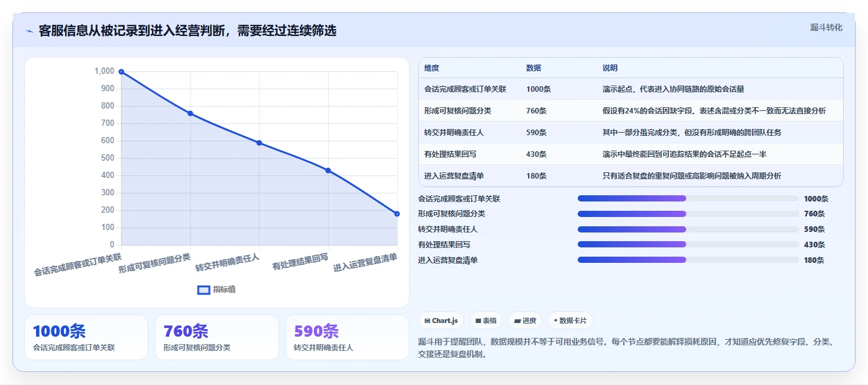
Task: Click table cell starting 假设有24%的会话因缺字段
Action: pyautogui.click(x=714, y=111)
